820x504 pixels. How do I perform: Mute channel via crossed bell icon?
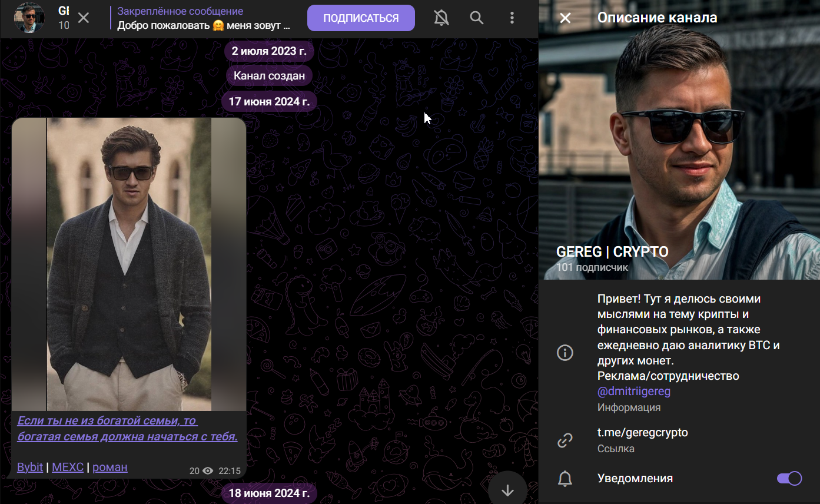coord(441,18)
